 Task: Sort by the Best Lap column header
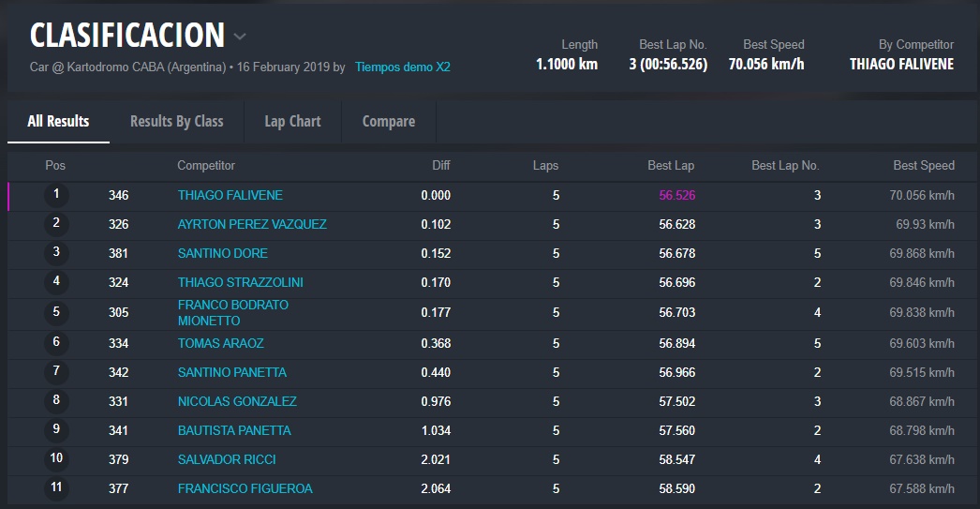[670, 165]
